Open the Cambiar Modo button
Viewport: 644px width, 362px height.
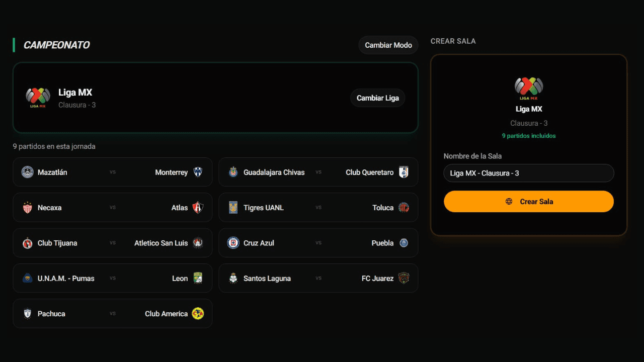[388, 45]
